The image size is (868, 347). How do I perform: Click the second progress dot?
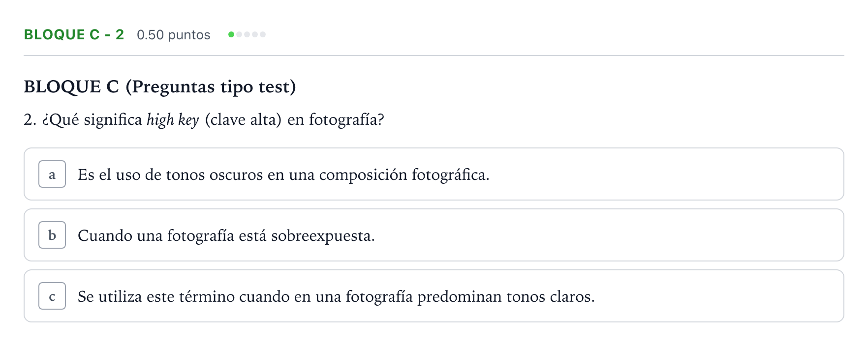click(239, 34)
